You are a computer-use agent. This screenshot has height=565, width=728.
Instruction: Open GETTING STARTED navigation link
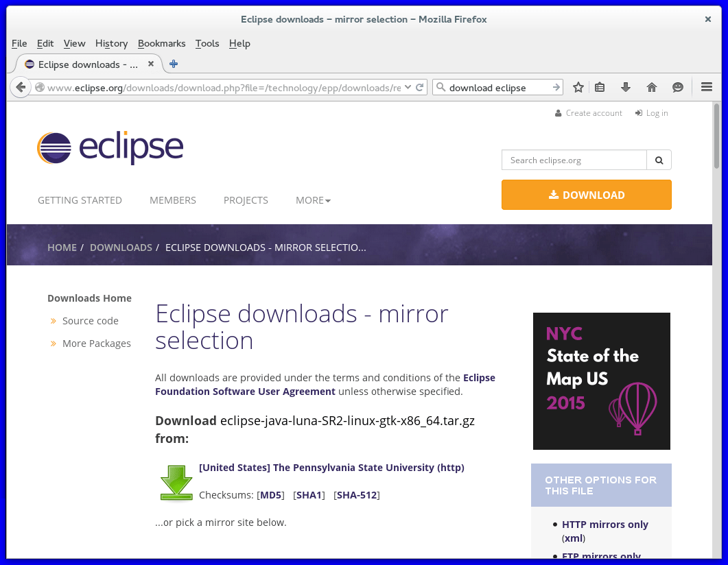tap(80, 200)
